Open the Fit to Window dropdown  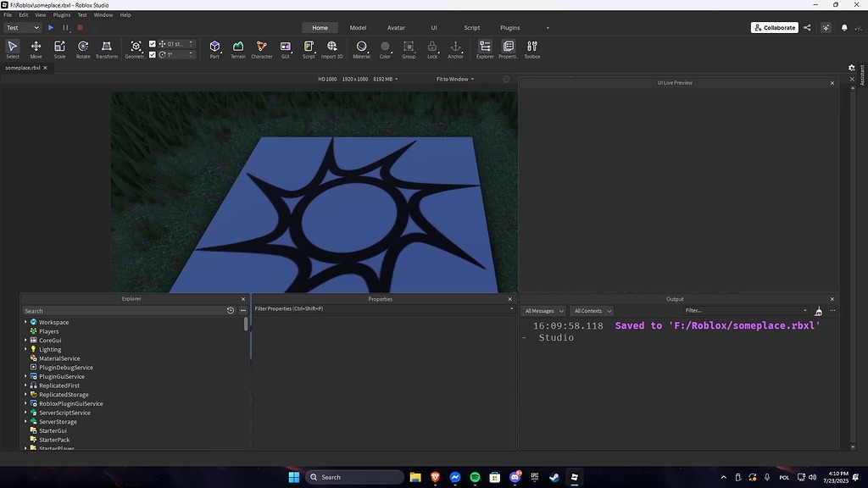pos(455,79)
